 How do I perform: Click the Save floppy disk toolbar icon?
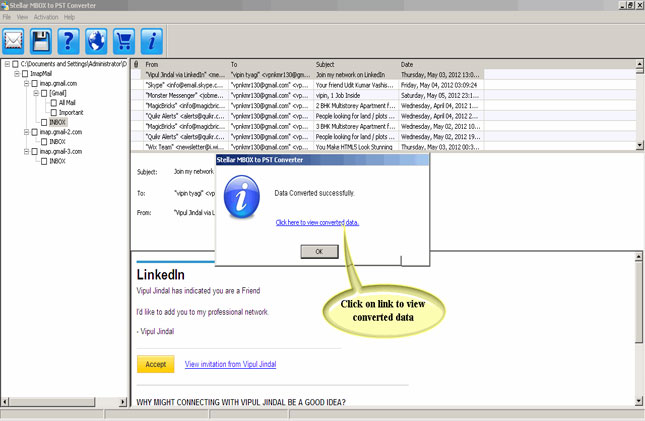tap(41, 41)
